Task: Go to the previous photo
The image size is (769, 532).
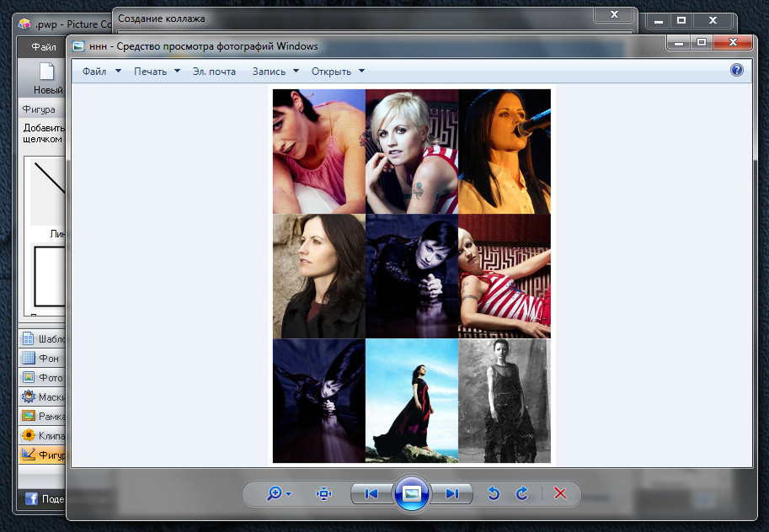Action: click(371, 494)
